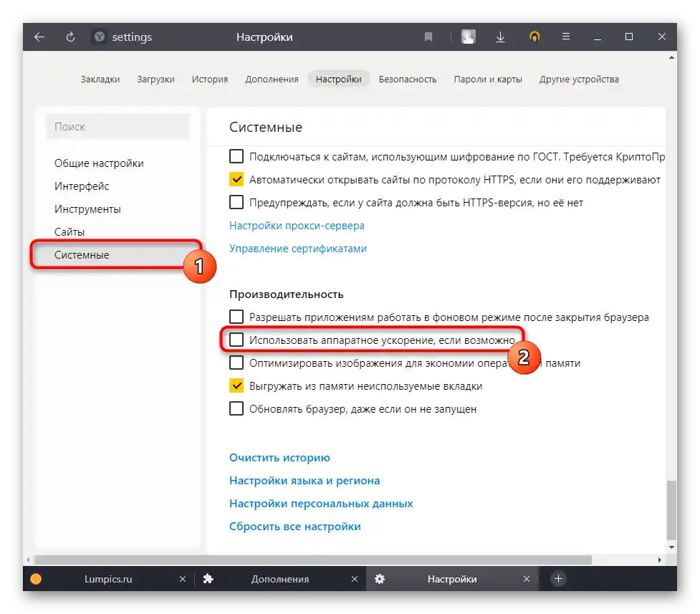Check warn if HTTPS version missing

(x=236, y=202)
